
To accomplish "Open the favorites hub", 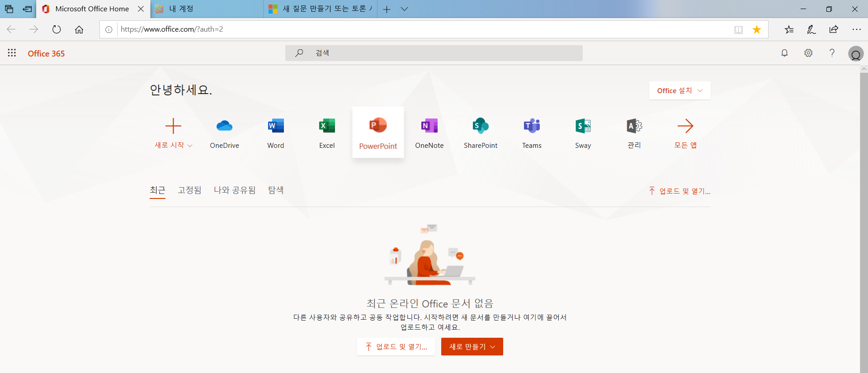I will click(789, 29).
